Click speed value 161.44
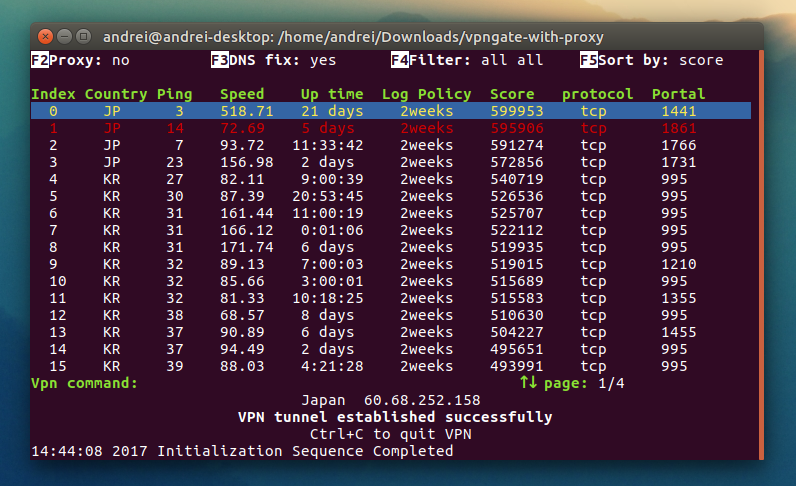 point(247,213)
